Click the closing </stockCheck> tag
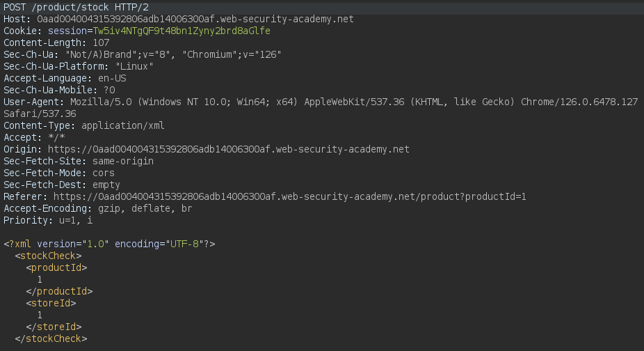The height and width of the screenshot is (351, 644). pyautogui.click(x=51, y=338)
